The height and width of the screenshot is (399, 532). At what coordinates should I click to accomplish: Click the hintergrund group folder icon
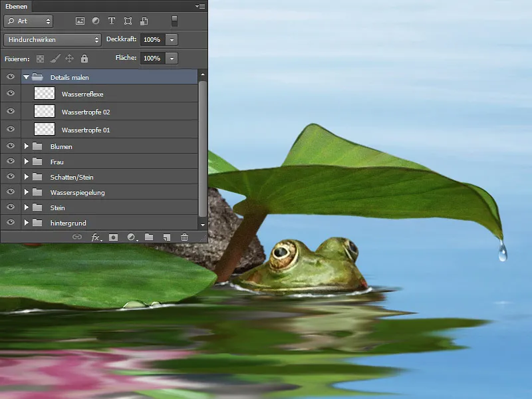pos(37,223)
